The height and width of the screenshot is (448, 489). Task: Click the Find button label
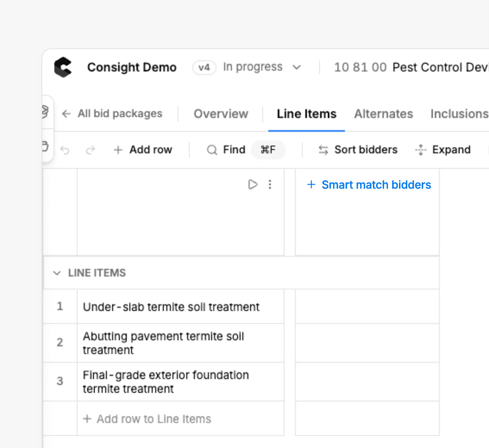click(234, 150)
